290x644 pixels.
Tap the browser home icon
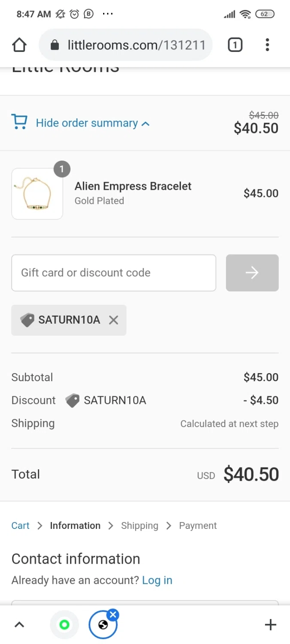pos(19,45)
